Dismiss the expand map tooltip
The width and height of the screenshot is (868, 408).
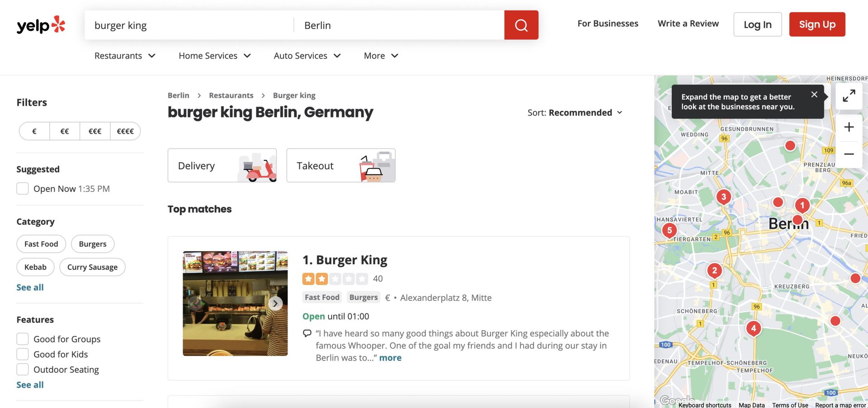coord(814,94)
